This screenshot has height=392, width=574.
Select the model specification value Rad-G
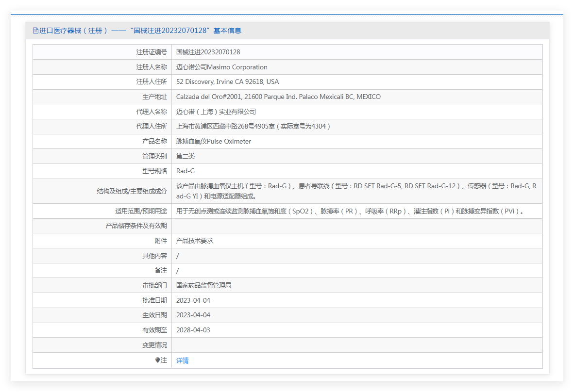(x=185, y=171)
